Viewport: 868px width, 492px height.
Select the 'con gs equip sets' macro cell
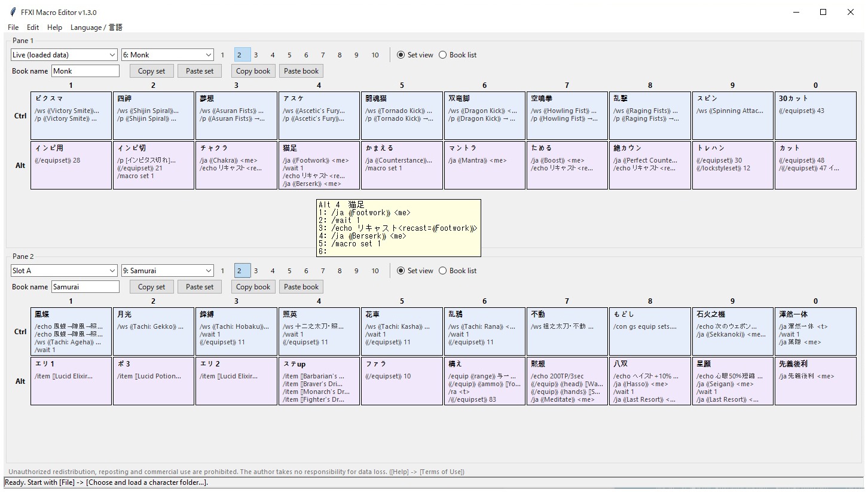click(650, 332)
